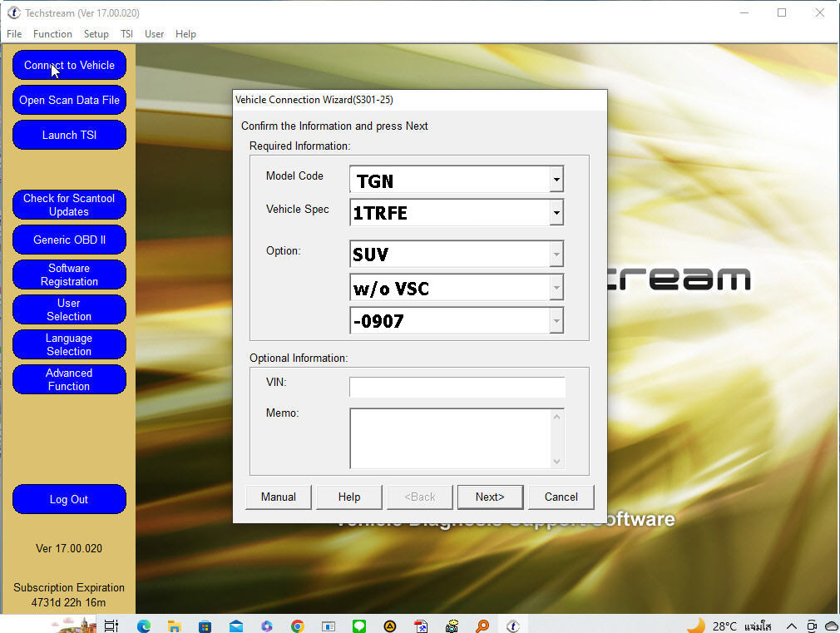The width and height of the screenshot is (840, 633).
Task: Click the Cancel button in the wizard
Action: tap(561, 497)
